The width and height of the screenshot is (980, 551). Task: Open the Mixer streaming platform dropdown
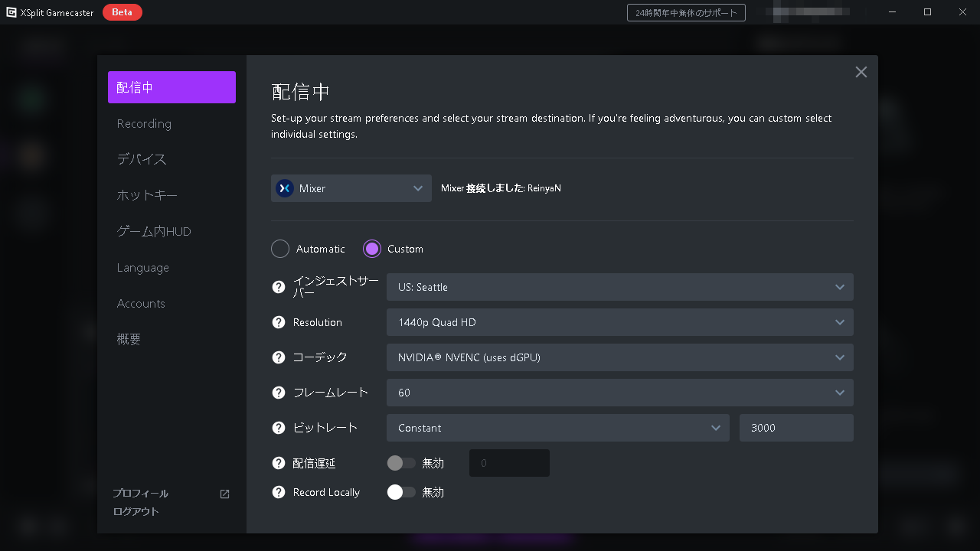(351, 188)
